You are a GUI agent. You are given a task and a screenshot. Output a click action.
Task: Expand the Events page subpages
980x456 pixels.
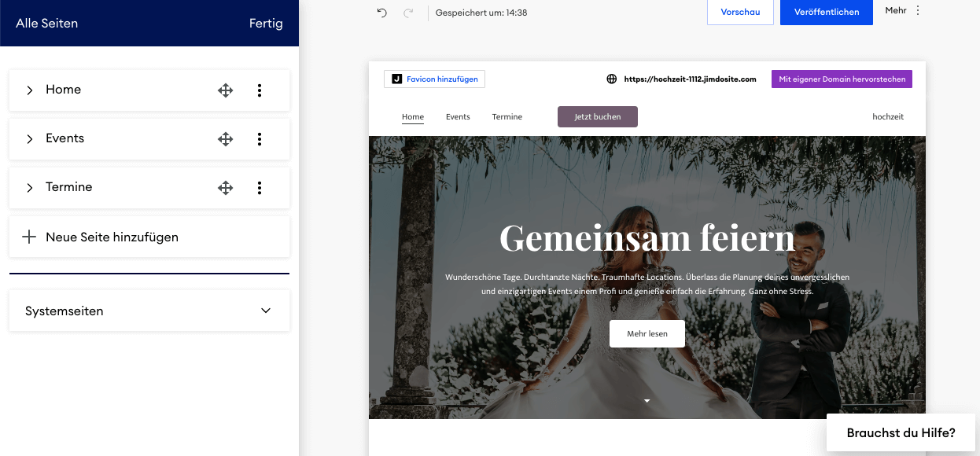click(x=30, y=139)
